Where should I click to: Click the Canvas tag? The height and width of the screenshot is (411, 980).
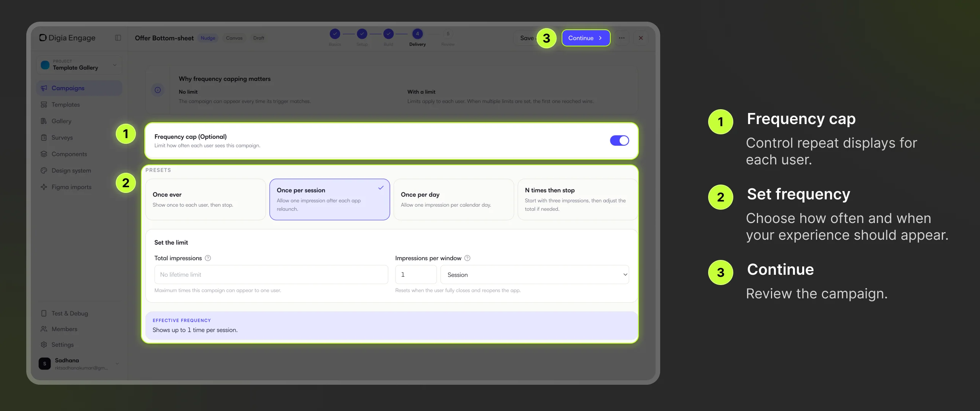click(234, 38)
